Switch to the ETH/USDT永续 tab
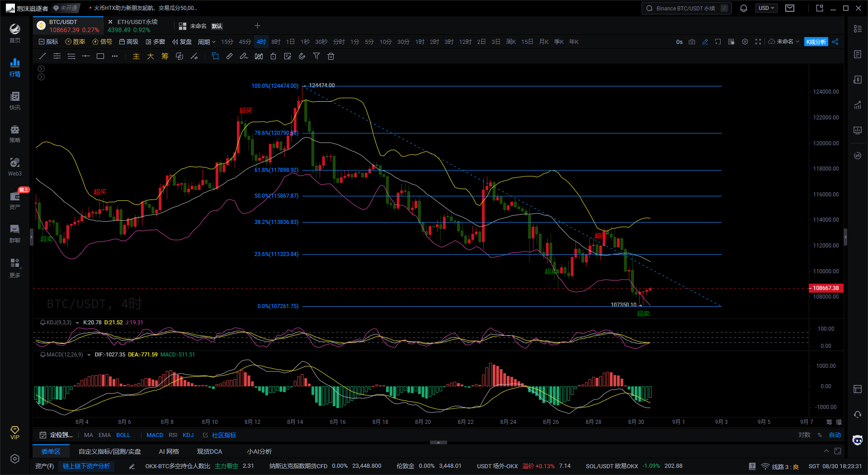 coord(137,22)
